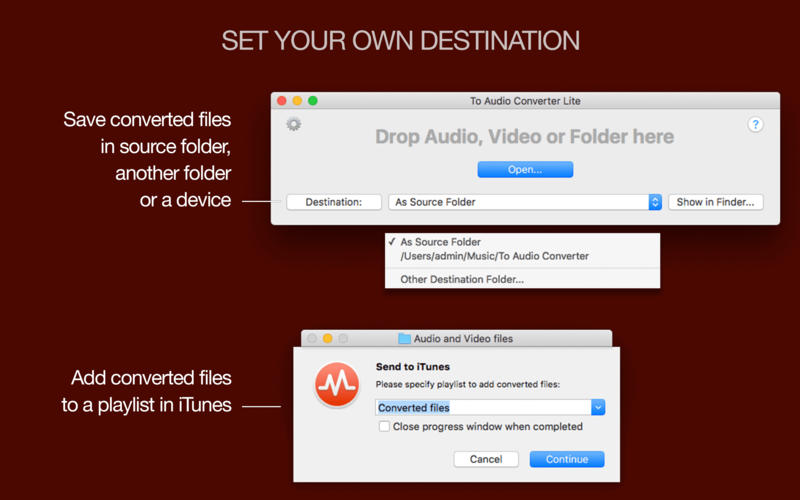Click 'Please specify playlist to add converted files:' text
The height and width of the screenshot is (500, 800).
tap(467, 384)
